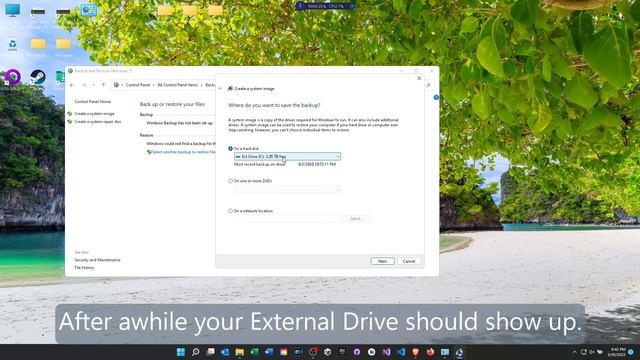
Task: Show hidden system tray icons
Action: [x=574, y=352]
